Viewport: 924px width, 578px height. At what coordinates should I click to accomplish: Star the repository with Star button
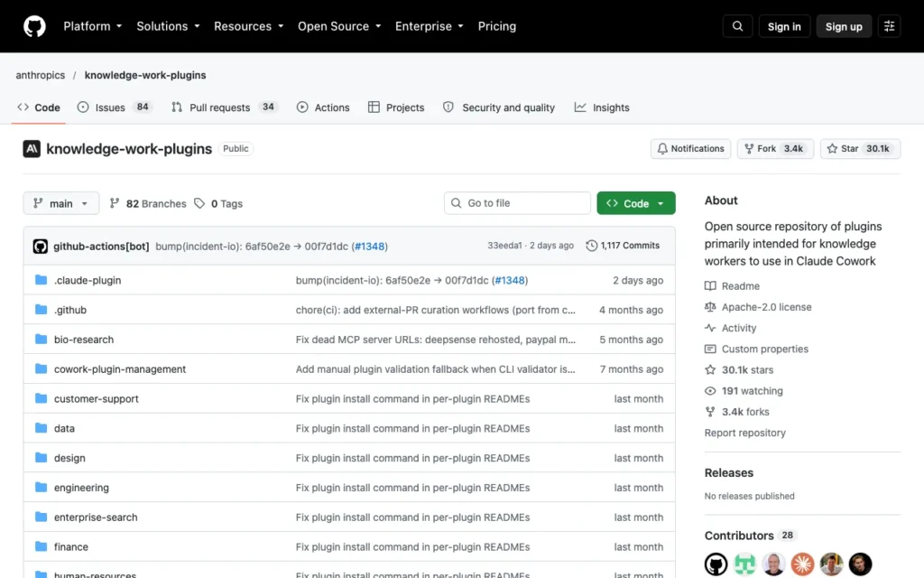coord(860,149)
